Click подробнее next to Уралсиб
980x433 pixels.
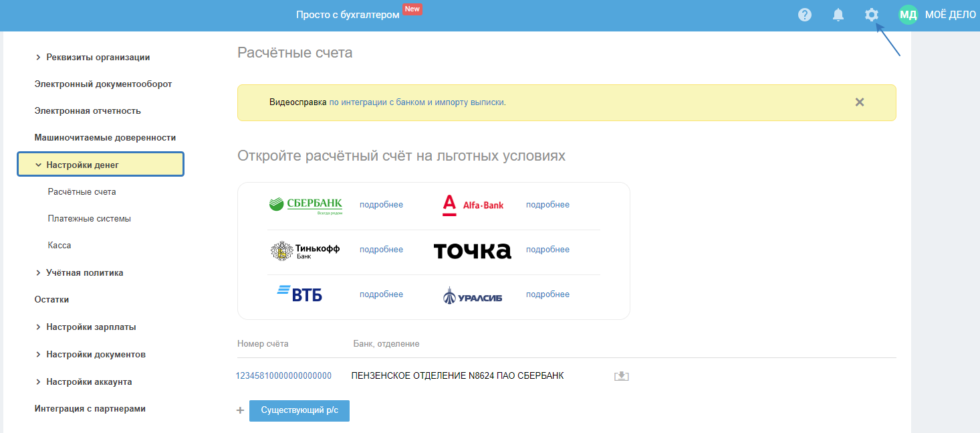coord(547,294)
